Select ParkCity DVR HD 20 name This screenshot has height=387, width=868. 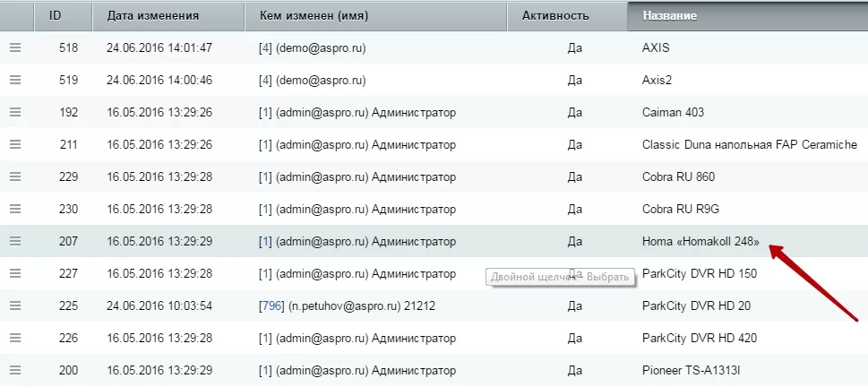pos(696,305)
